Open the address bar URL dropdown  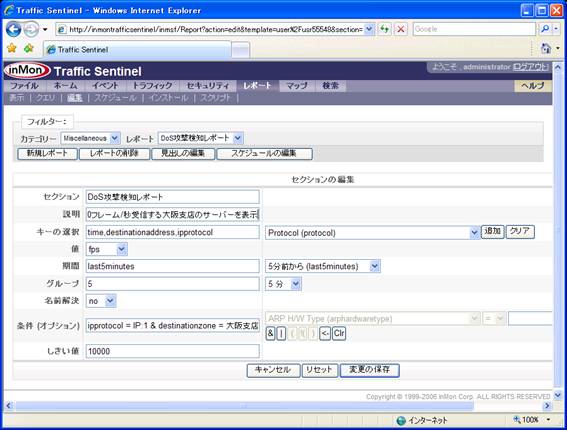tap(369, 29)
